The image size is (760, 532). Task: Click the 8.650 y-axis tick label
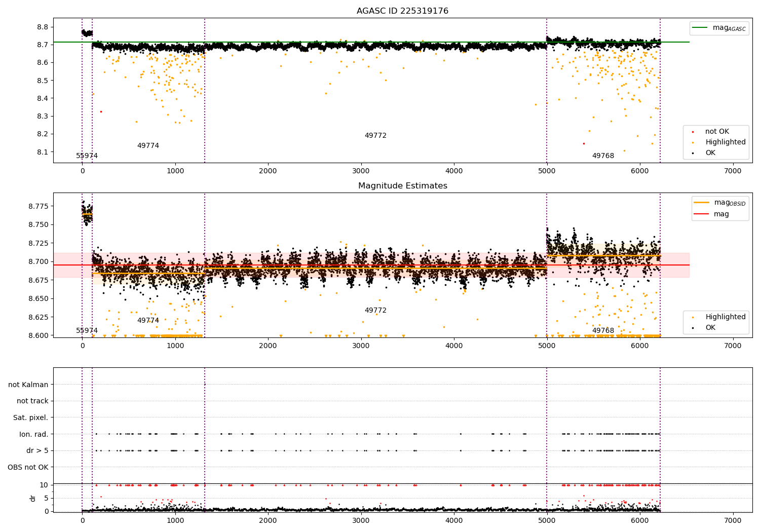coord(39,299)
